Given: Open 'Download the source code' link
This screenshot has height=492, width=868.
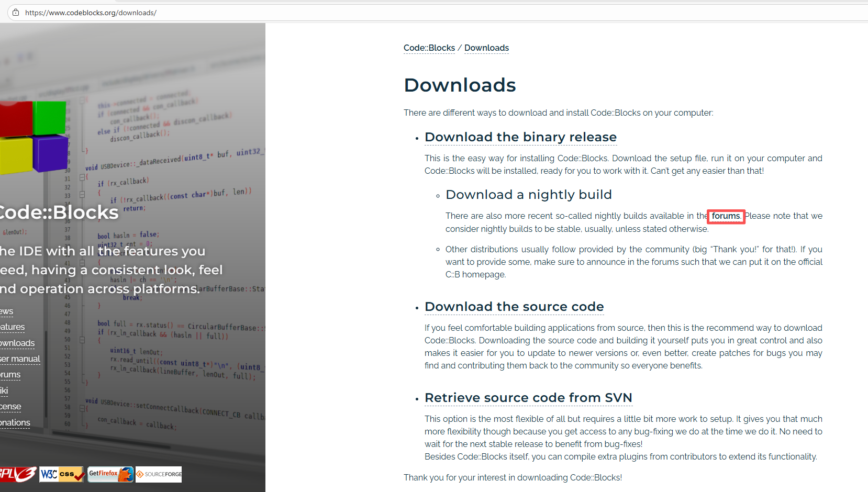Looking at the screenshot, I should coord(514,307).
